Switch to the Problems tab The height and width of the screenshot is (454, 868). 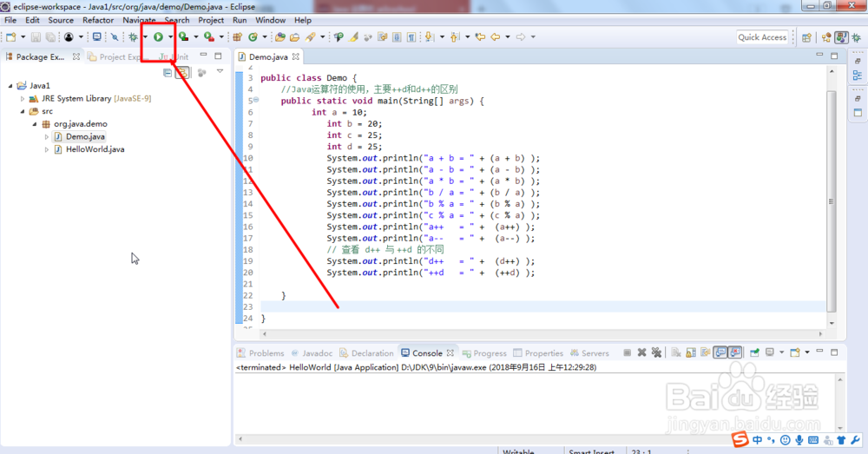pyautogui.click(x=260, y=353)
